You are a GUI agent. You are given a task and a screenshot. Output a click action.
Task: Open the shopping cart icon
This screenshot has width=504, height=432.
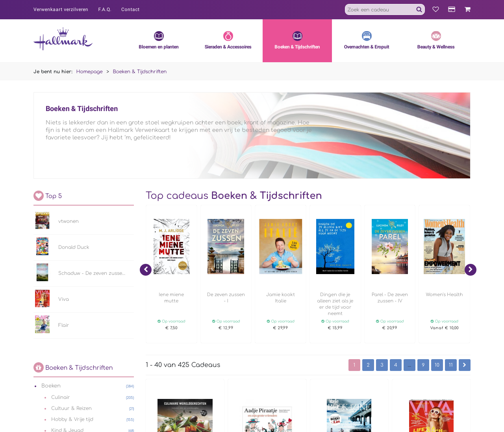(467, 9)
